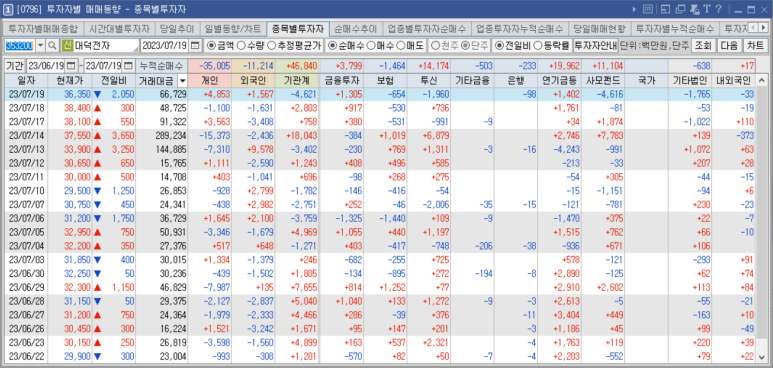Screen dimensions: 773x368
Task: Select the 수량 radio button
Action: pyautogui.click(x=242, y=46)
